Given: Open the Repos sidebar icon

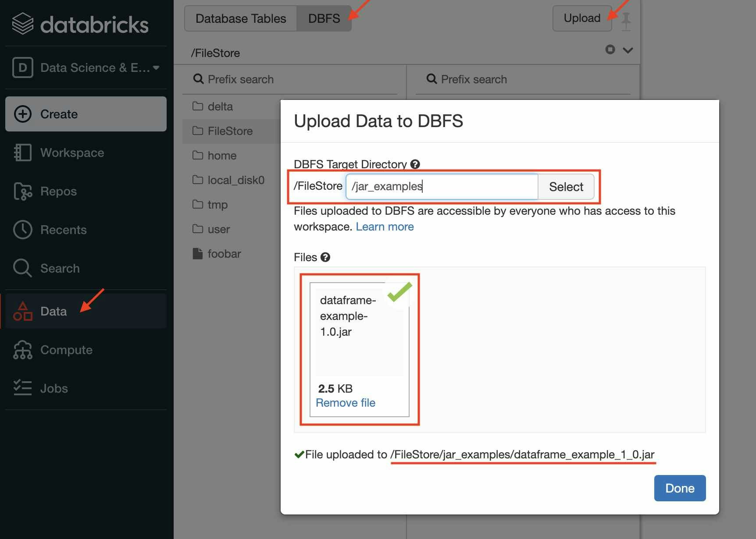Looking at the screenshot, I should (23, 191).
